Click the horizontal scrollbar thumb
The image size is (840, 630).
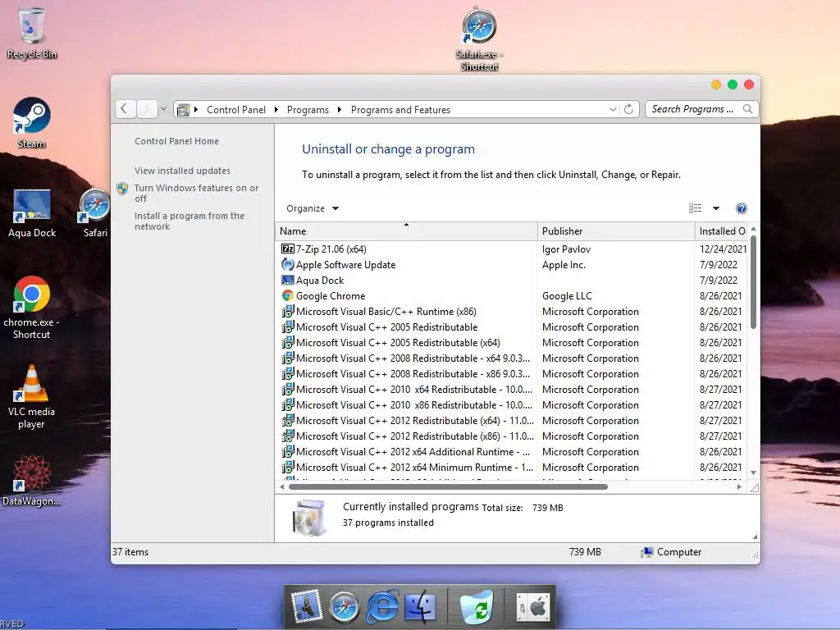pos(448,487)
